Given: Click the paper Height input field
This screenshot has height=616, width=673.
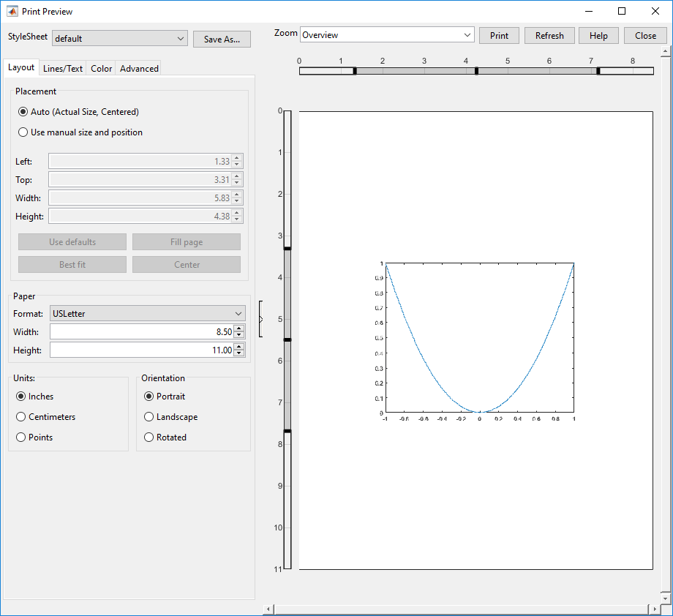Looking at the screenshot, I should click(x=142, y=350).
